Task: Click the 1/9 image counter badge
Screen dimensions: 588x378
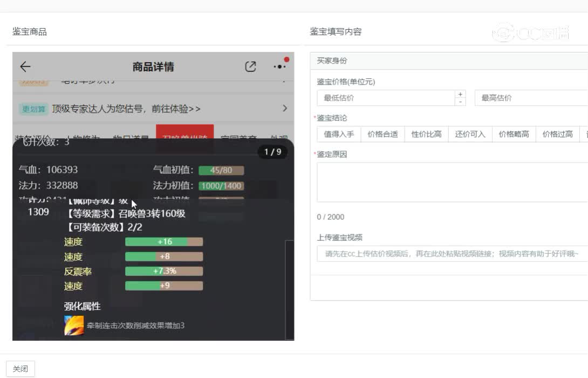Action: tap(272, 152)
